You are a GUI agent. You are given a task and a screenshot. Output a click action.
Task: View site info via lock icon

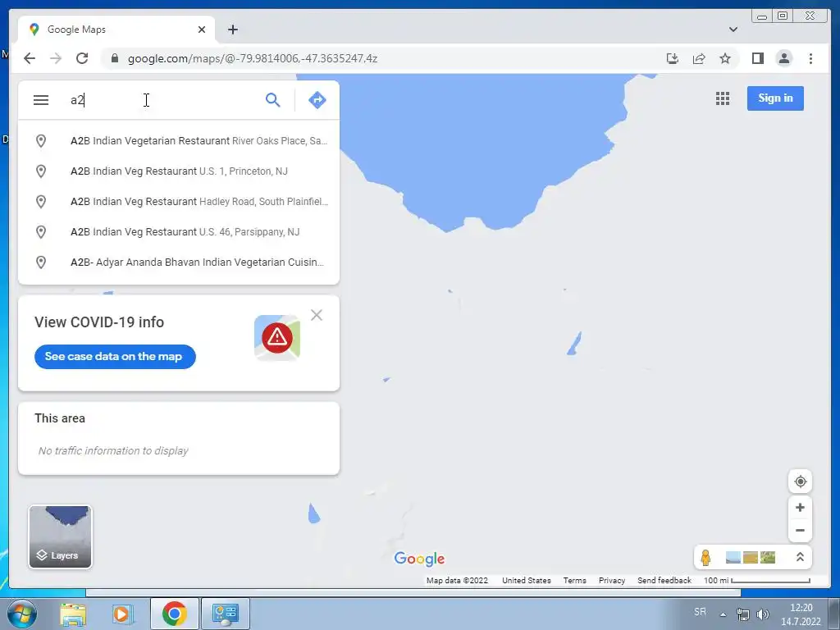[x=114, y=58]
